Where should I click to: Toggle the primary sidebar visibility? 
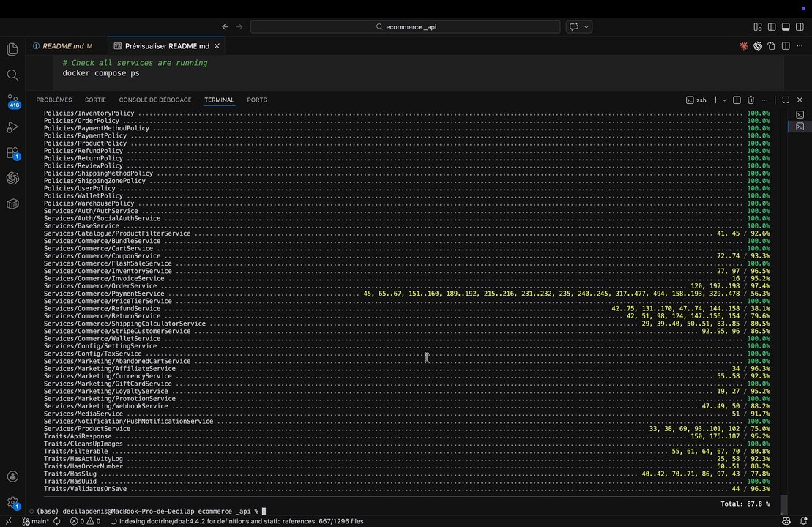[x=772, y=27]
